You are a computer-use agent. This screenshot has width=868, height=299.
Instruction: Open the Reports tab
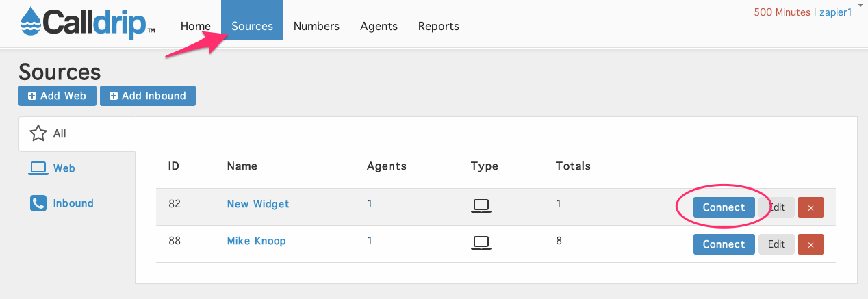coord(439,26)
